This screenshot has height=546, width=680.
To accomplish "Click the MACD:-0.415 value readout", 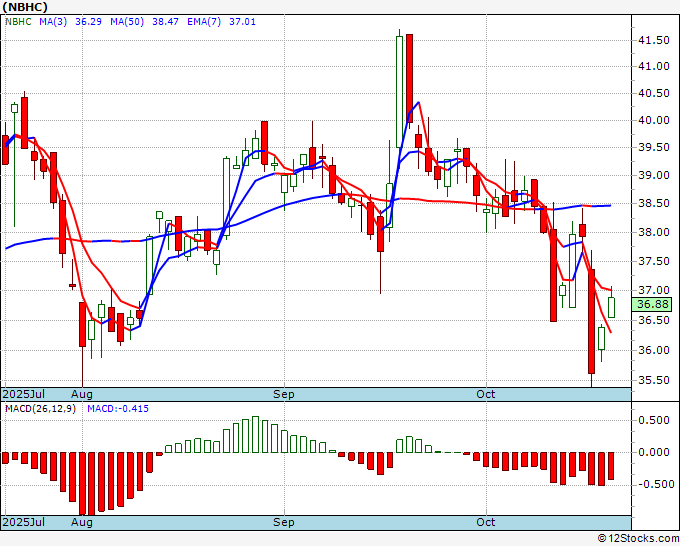I will tap(118, 409).
